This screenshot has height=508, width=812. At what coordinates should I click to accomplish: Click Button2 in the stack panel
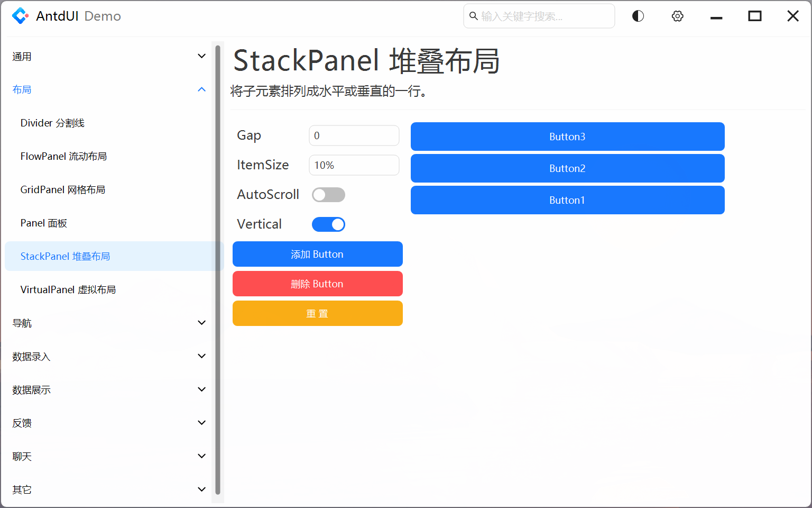(x=567, y=168)
